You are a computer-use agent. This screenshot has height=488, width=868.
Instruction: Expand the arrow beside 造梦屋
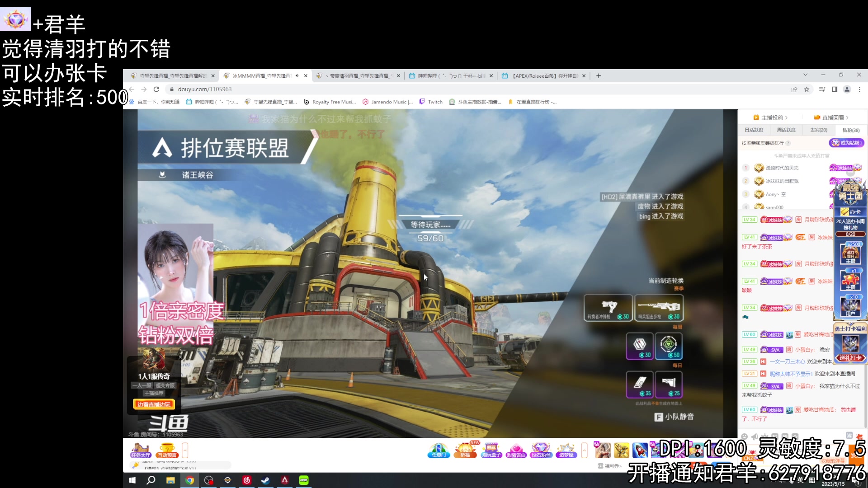coord(584,450)
